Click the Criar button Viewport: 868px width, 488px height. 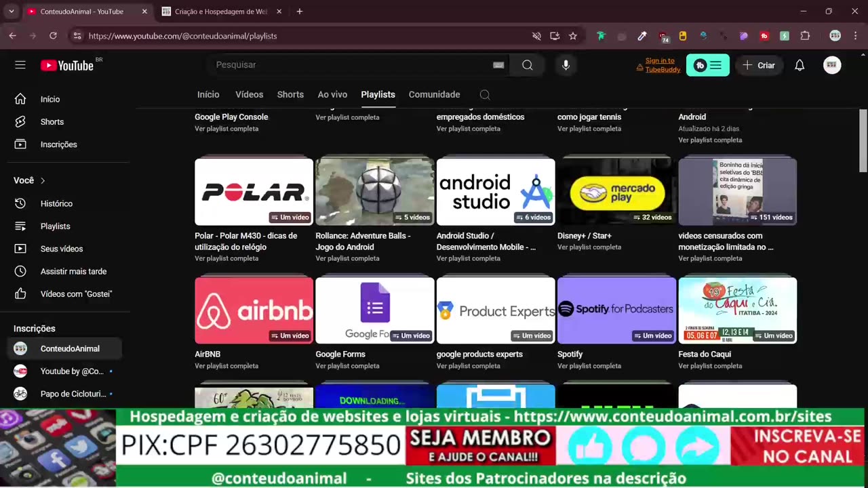(758, 65)
